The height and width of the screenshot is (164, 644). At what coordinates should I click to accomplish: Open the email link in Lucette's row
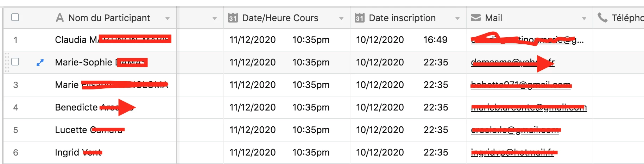(515, 130)
